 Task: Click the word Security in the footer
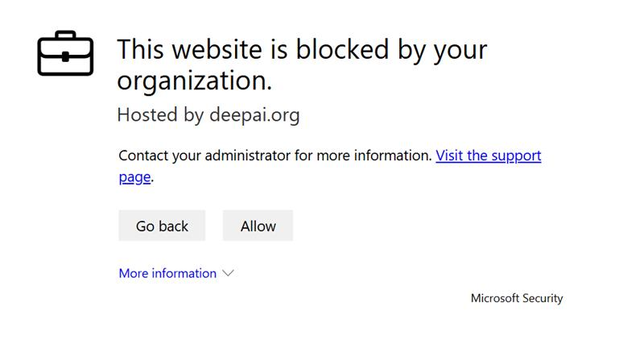[x=543, y=298]
